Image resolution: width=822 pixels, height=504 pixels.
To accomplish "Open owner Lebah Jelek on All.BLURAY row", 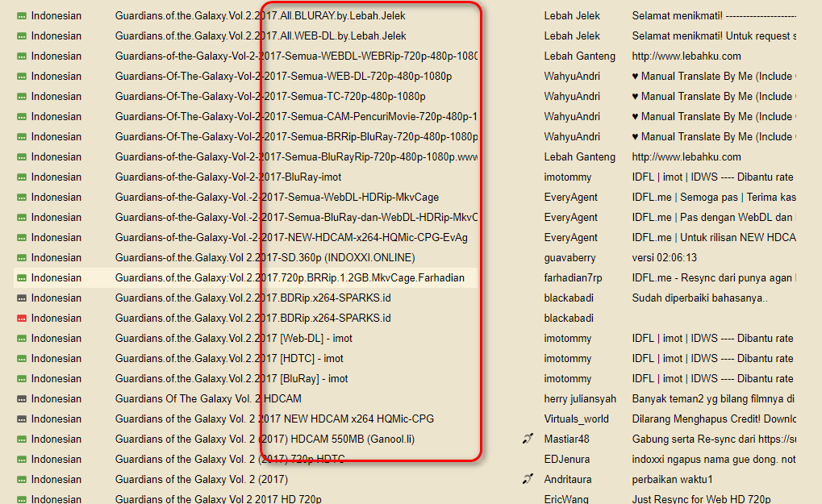I will (x=572, y=15).
